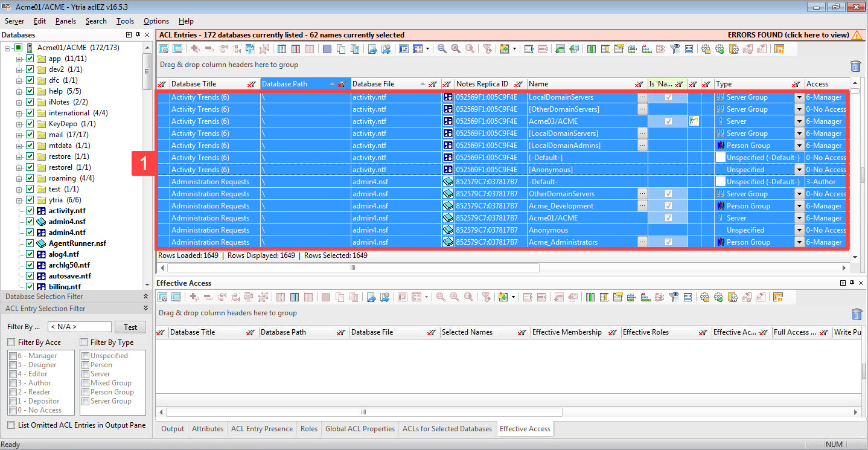868x450 pixels.
Task: Switch to the Roles tab
Action: [x=308, y=429]
